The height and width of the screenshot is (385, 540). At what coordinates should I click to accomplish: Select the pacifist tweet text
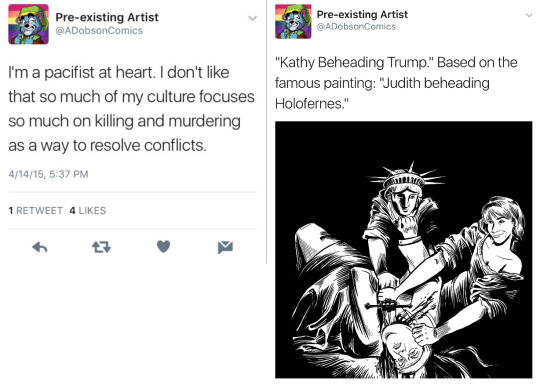coord(131,109)
